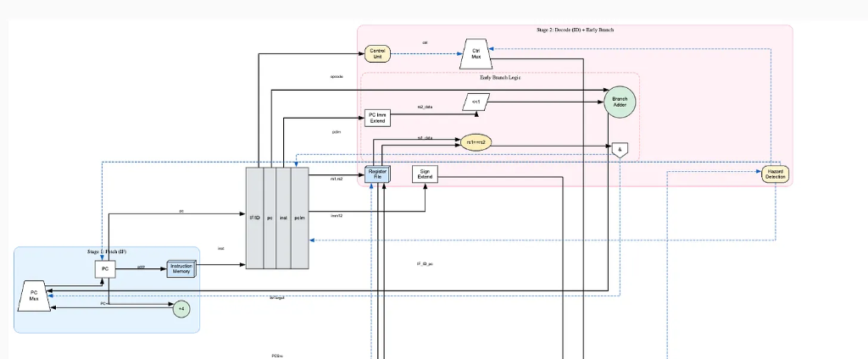Select the Control Unit node

pos(377,53)
